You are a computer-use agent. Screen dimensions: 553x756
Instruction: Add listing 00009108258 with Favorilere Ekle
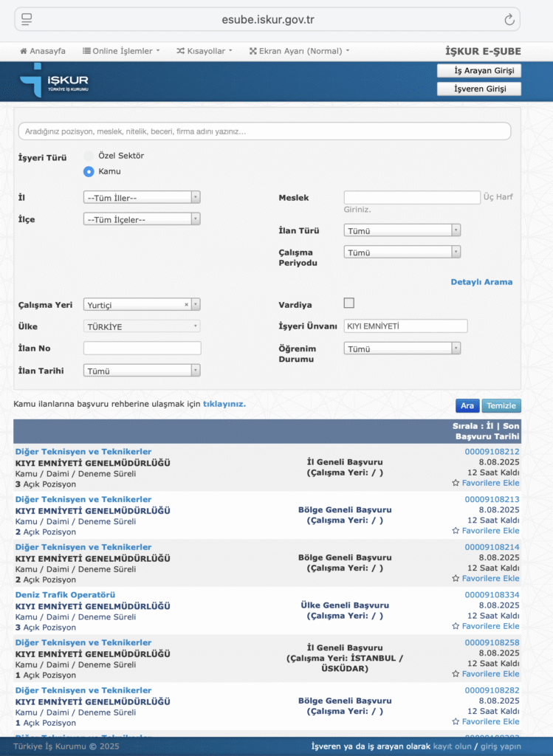490,674
